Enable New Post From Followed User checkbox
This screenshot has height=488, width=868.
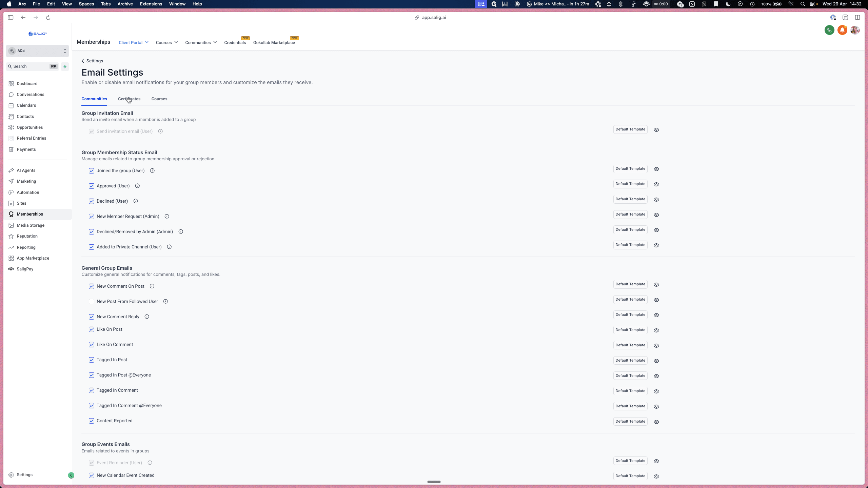92,301
